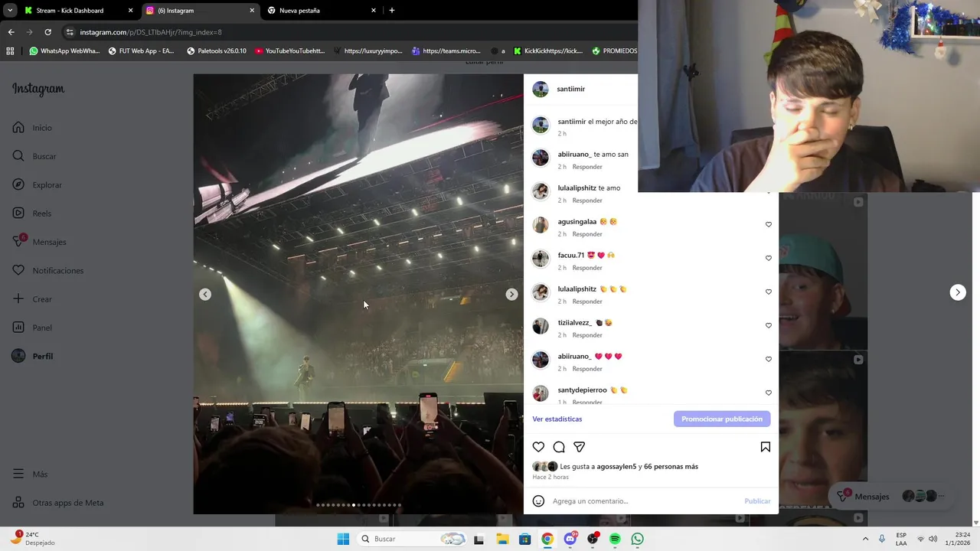Click the comment bubble icon under the post
The height and width of the screenshot is (551, 980).
(559, 447)
